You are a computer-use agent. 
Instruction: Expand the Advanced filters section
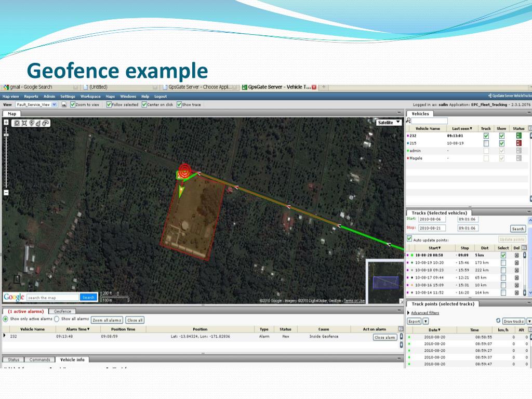[424, 313]
